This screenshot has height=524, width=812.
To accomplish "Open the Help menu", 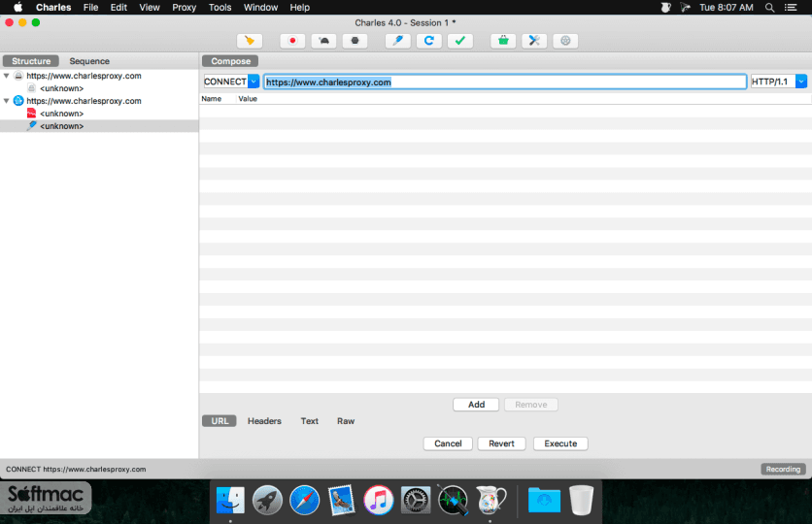I will pyautogui.click(x=299, y=7).
